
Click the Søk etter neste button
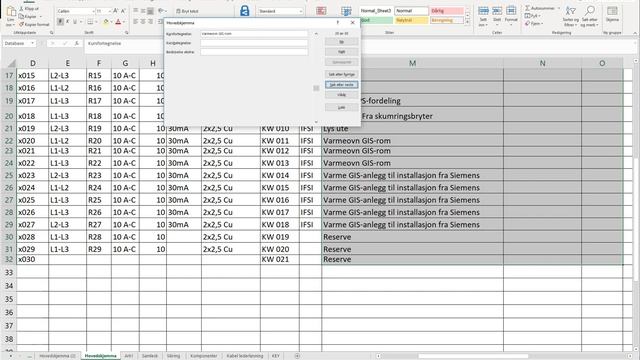click(x=342, y=84)
